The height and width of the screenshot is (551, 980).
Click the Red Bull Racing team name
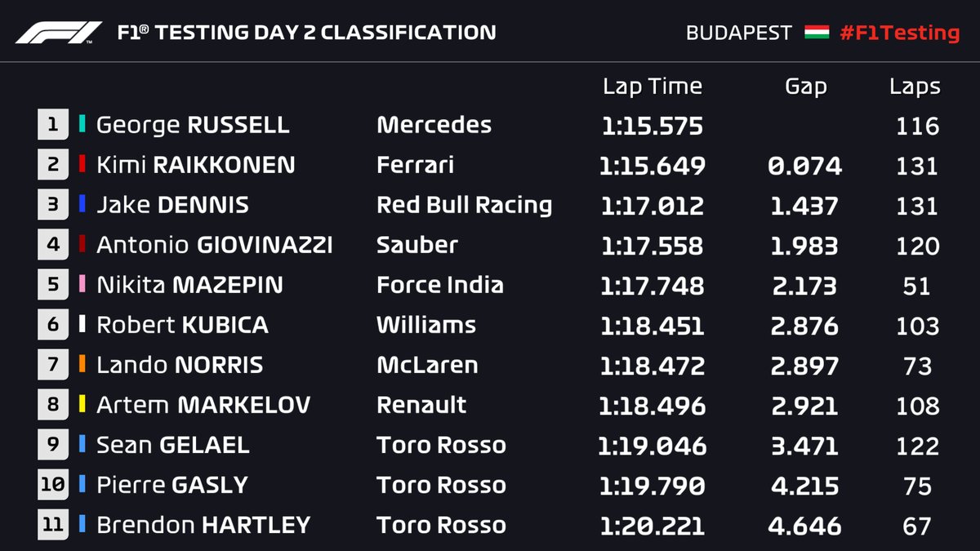(x=464, y=205)
